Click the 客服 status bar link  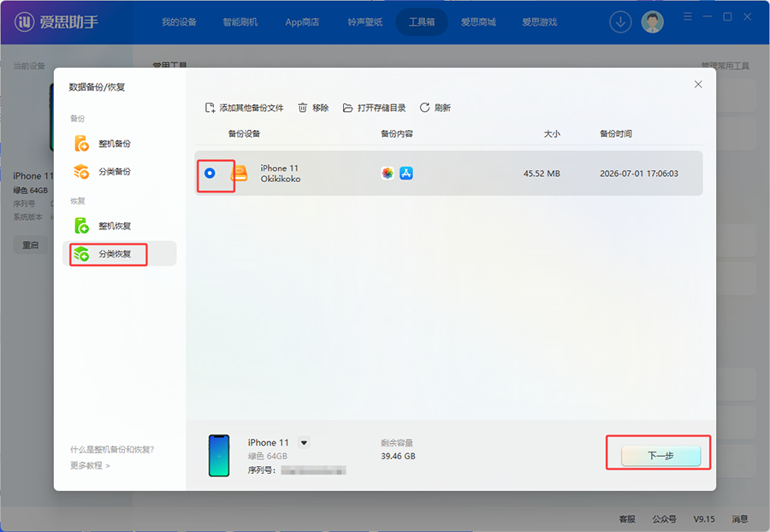pyautogui.click(x=627, y=519)
